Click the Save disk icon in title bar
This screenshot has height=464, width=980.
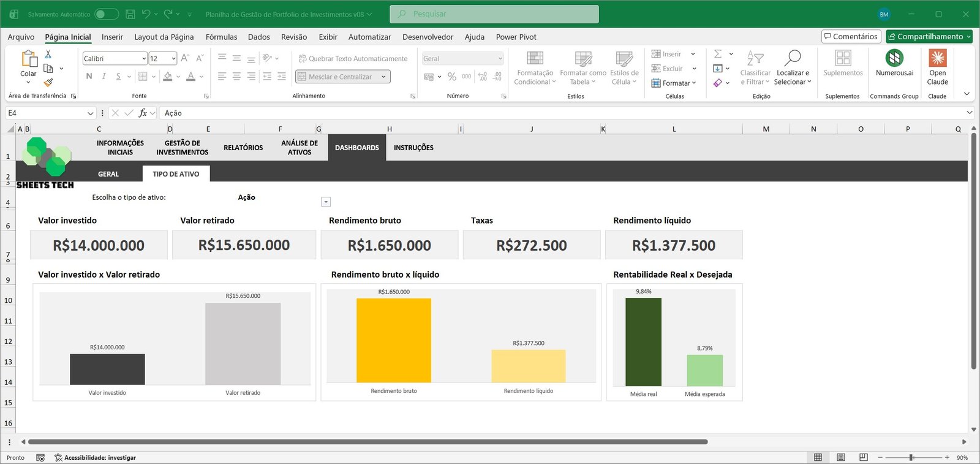[130, 14]
